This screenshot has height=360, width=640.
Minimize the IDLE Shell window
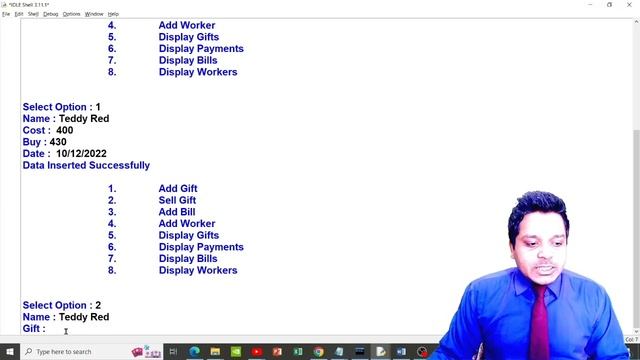(x=590, y=5)
